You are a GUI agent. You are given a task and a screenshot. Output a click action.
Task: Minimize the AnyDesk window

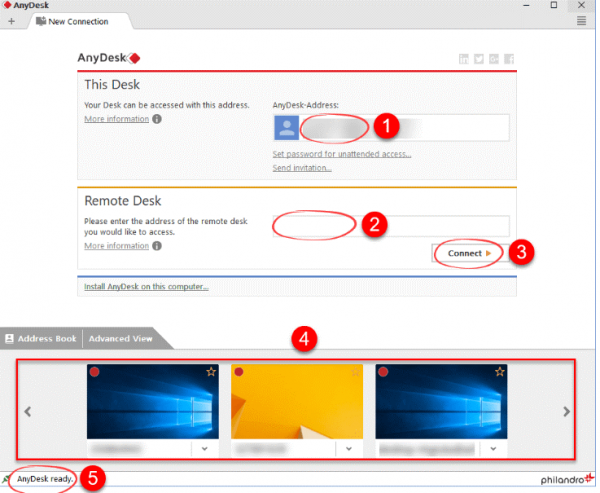pyautogui.click(x=526, y=5)
